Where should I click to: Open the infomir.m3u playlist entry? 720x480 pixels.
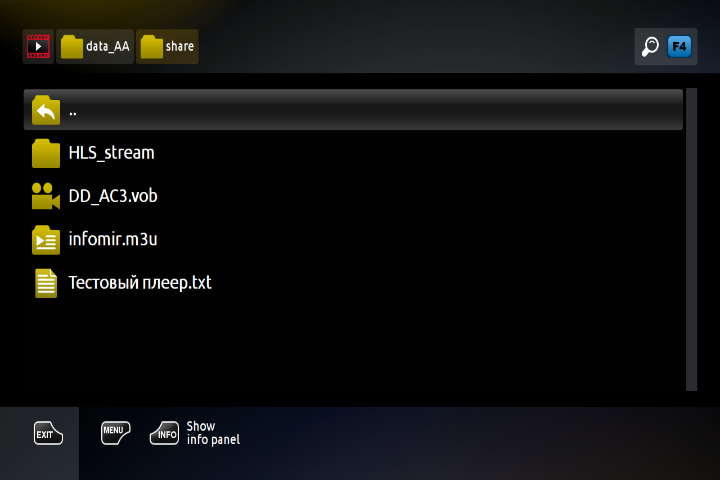click(x=113, y=239)
